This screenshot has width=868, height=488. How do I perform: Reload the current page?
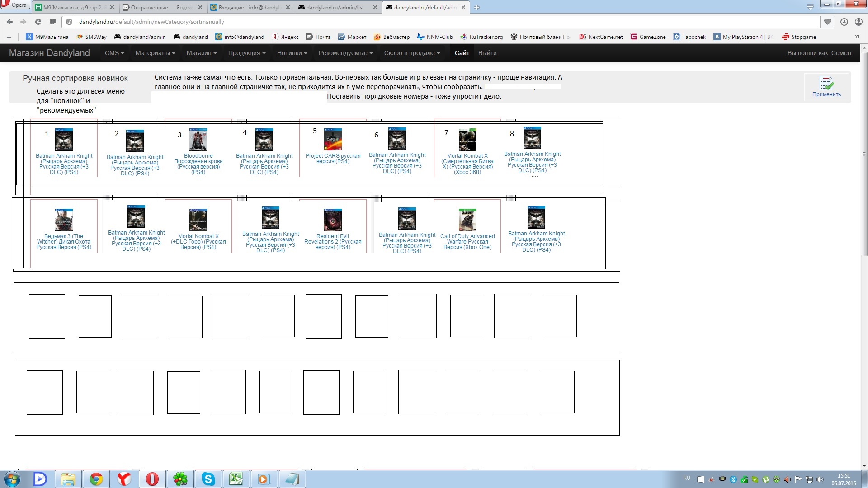[x=38, y=22]
